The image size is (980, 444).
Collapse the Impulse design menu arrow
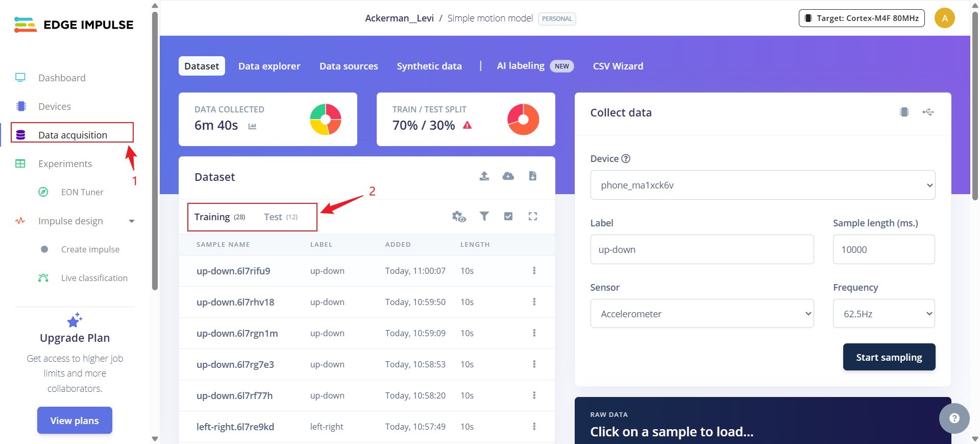132,221
